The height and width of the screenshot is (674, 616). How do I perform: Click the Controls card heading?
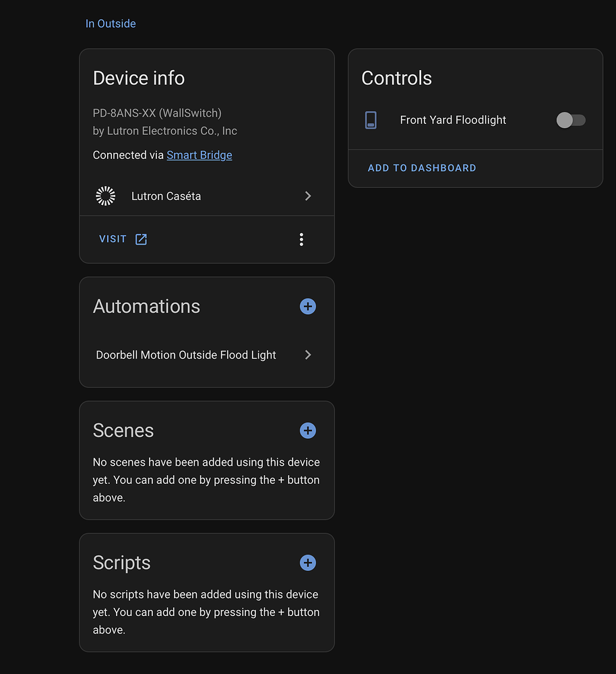[396, 78]
